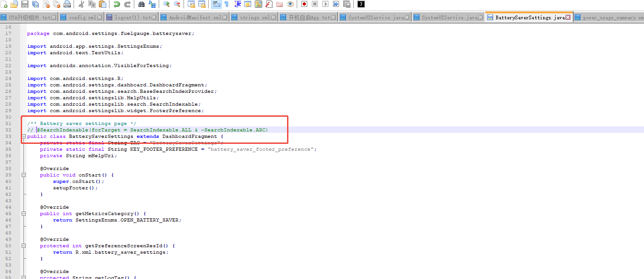The width and height of the screenshot is (644, 279).
Task: Cut selection with scissors icon
Action: (x=81, y=4)
